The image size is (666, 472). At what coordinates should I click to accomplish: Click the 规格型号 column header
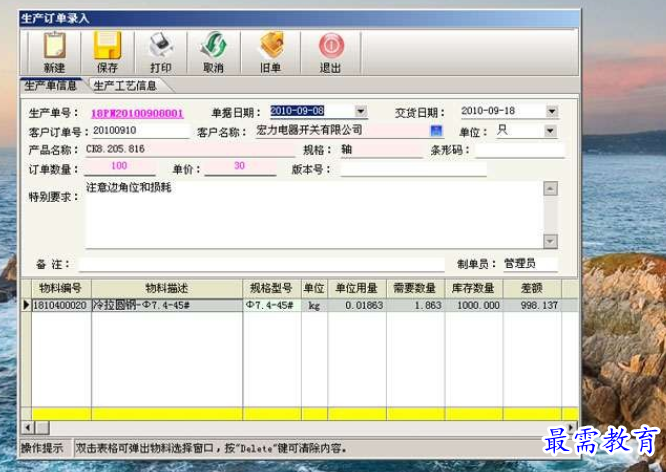[272, 288]
